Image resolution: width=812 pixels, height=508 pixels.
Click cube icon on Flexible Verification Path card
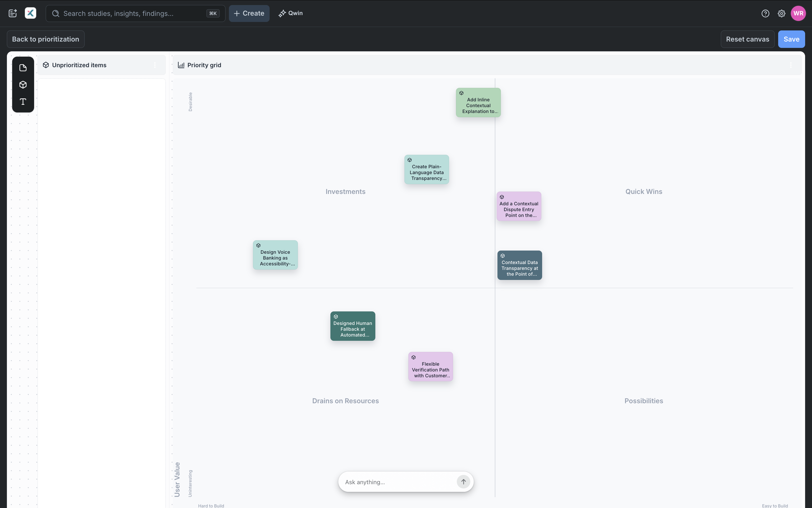click(413, 357)
